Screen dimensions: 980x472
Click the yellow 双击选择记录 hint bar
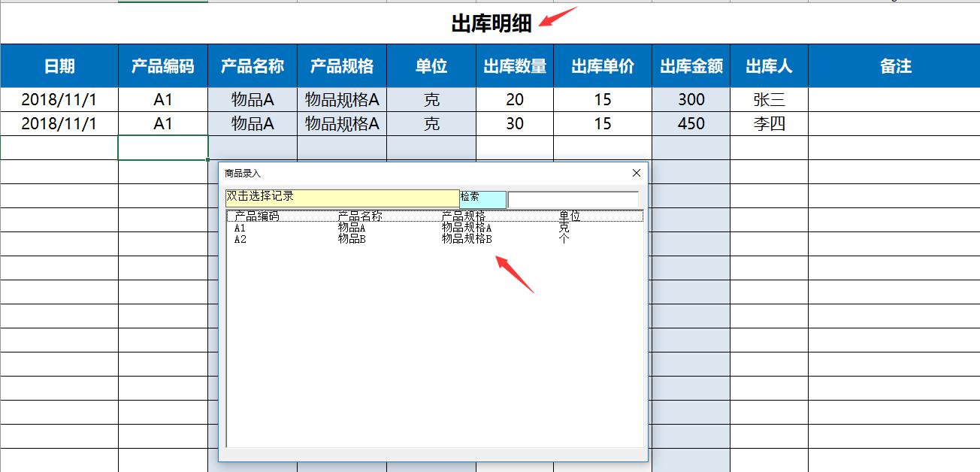338,198
